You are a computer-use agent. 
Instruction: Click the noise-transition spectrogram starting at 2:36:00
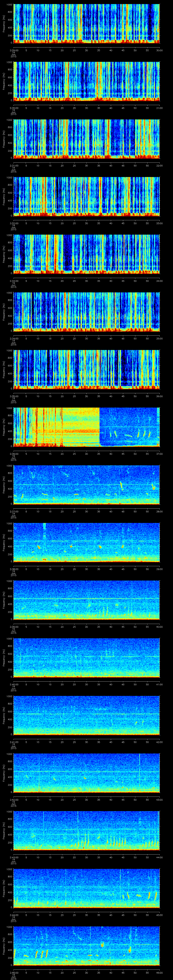[87, 427]
